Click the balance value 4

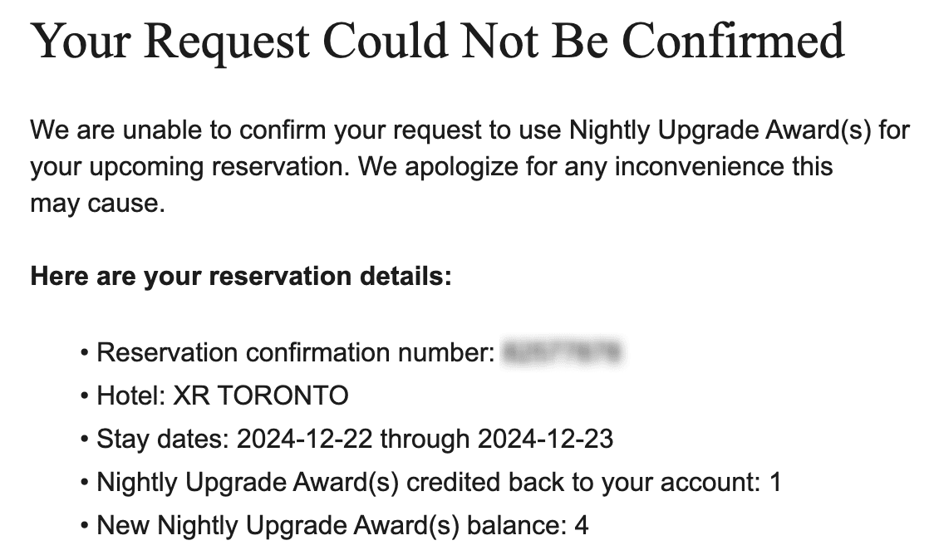click(x=582, y=525)
